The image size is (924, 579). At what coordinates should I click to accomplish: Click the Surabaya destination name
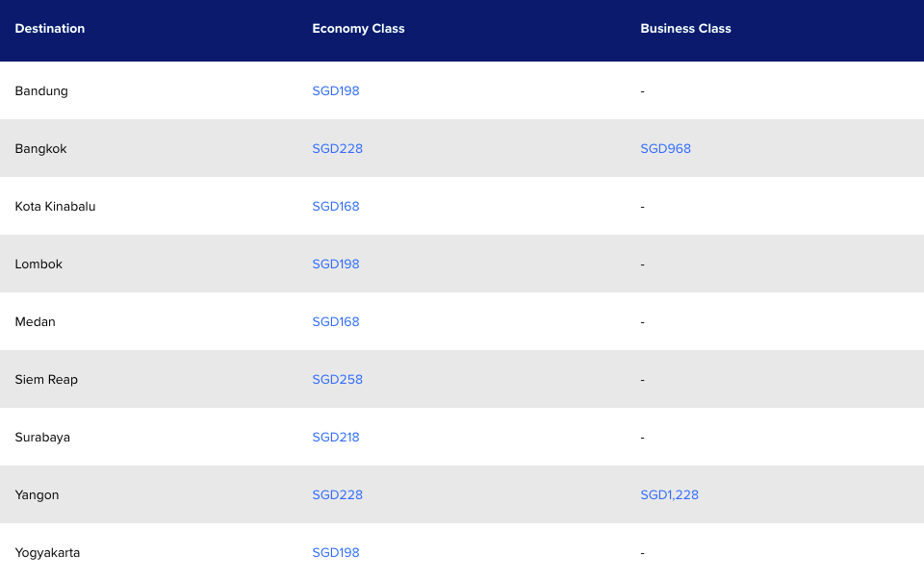point(42,438)
